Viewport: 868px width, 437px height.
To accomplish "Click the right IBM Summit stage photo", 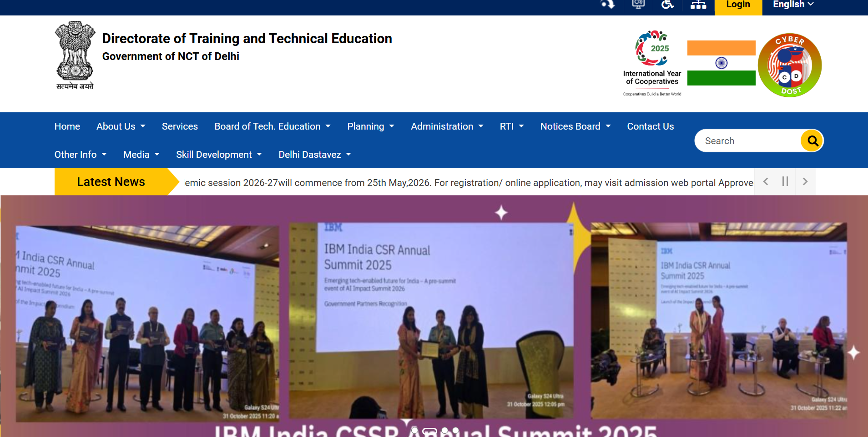I will tap(719, 321).
